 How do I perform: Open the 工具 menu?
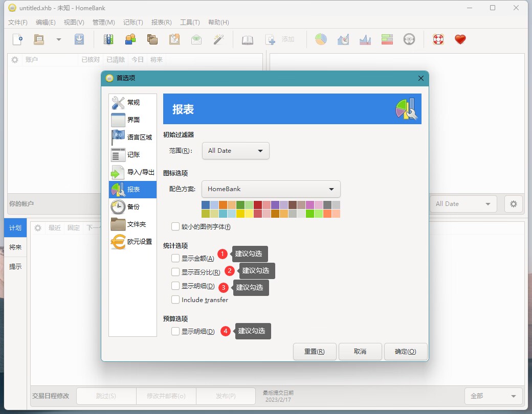click(190, 22)
